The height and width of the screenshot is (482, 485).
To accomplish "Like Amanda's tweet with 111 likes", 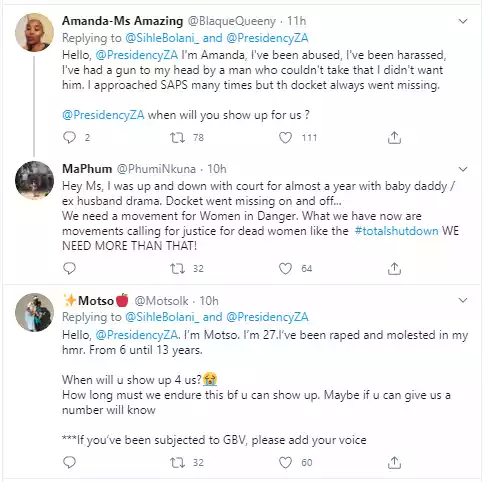I will click(x=285, y=137).
